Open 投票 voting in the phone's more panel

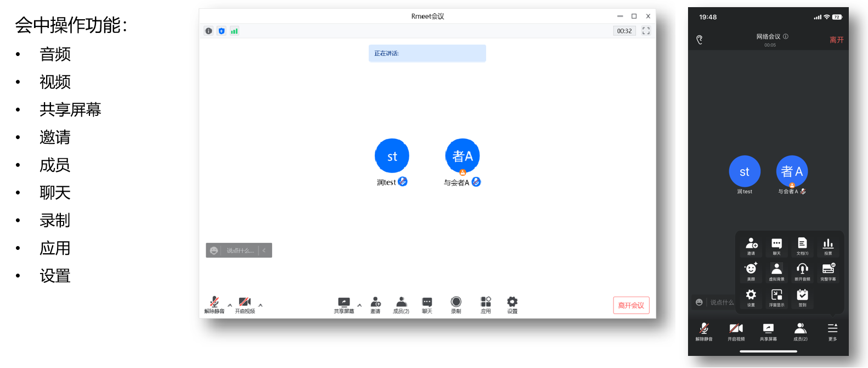828,245
